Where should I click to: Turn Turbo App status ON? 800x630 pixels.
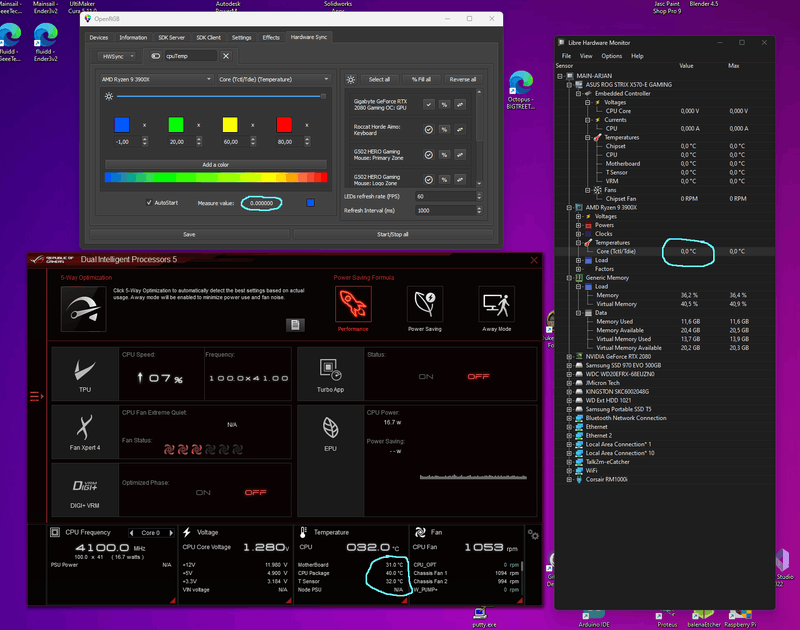426,376
